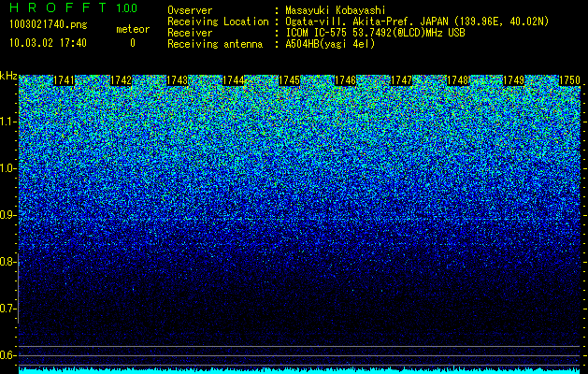Click the 1742 time marker

[121, 80]
